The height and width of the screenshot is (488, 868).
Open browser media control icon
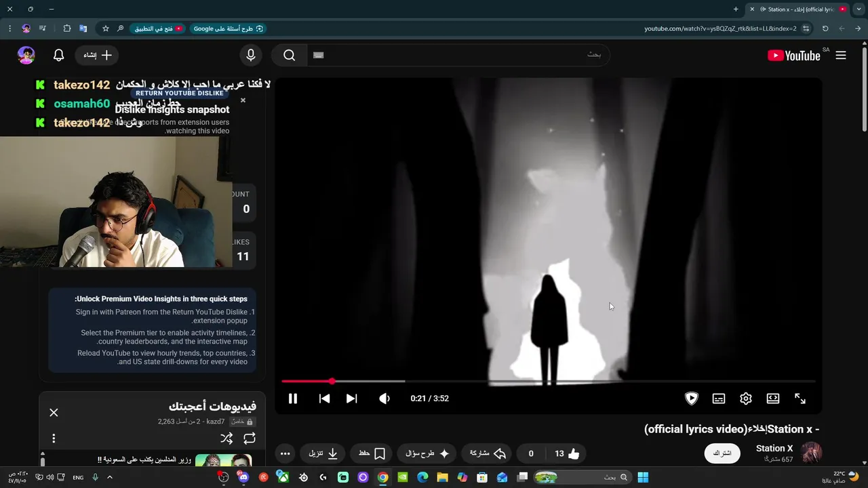[x=43, y=28]
